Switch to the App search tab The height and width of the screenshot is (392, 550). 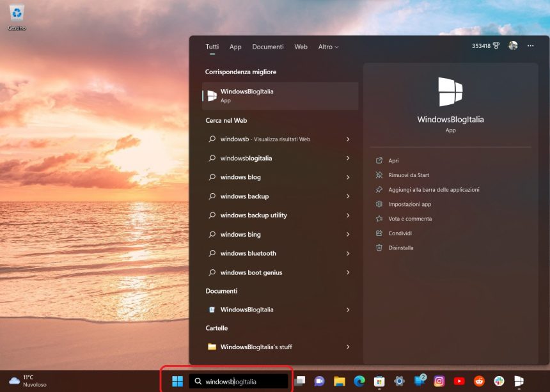coord(235,47)
